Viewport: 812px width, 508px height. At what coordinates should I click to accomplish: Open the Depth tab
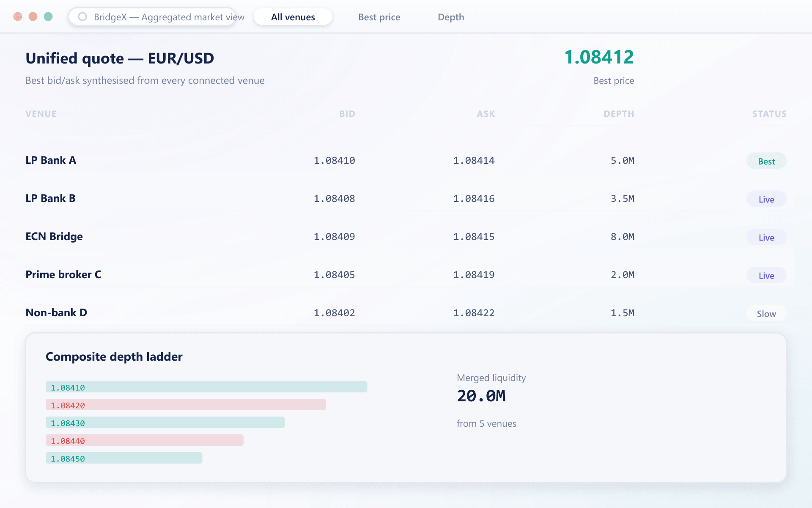tap(451, 17)
